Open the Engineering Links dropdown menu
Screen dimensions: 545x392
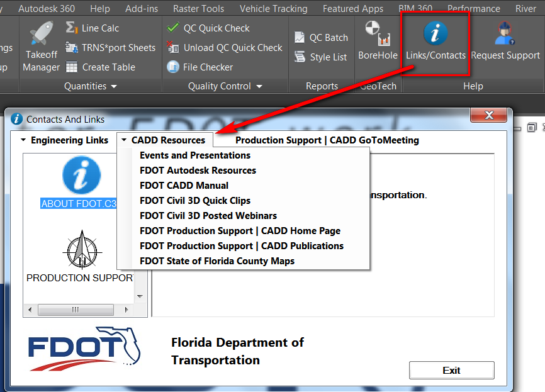tap(64, 140)
